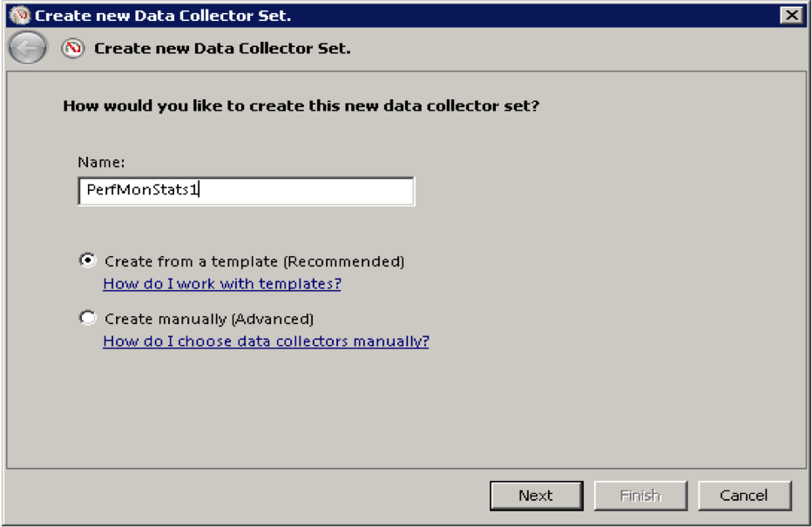Close the dialog with the X button
The image size is (812, 527).
(790, 15)
